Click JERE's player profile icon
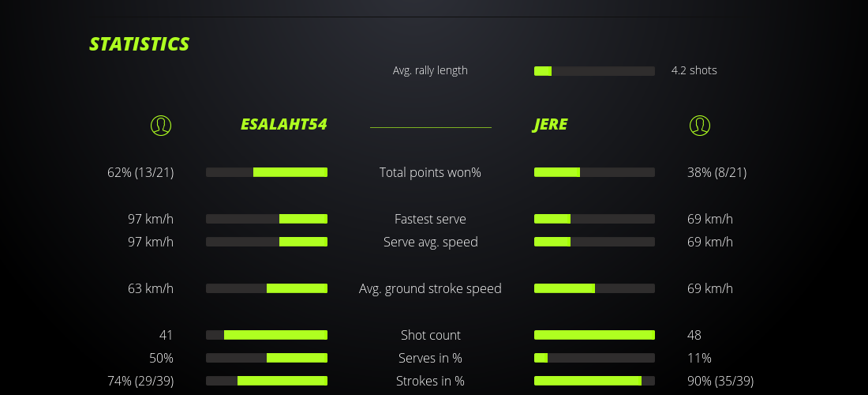This screenshot has width=868, height=395. click(699, 125)
